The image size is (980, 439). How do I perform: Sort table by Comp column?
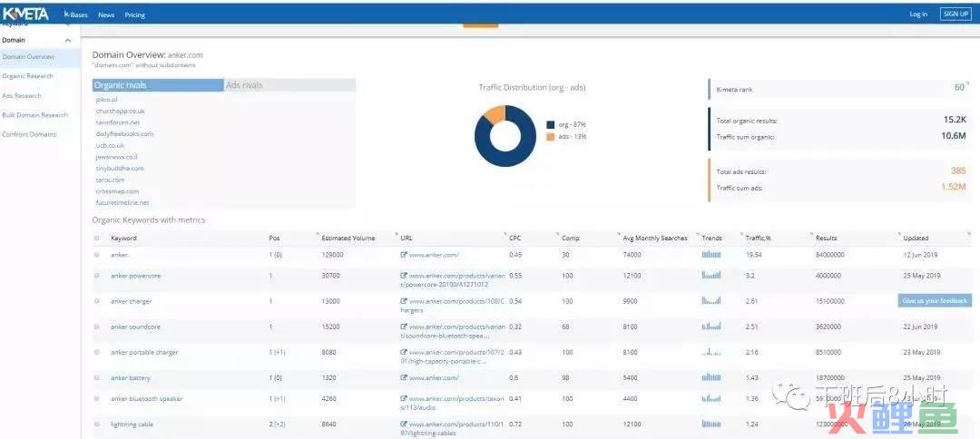pos(570,238)
